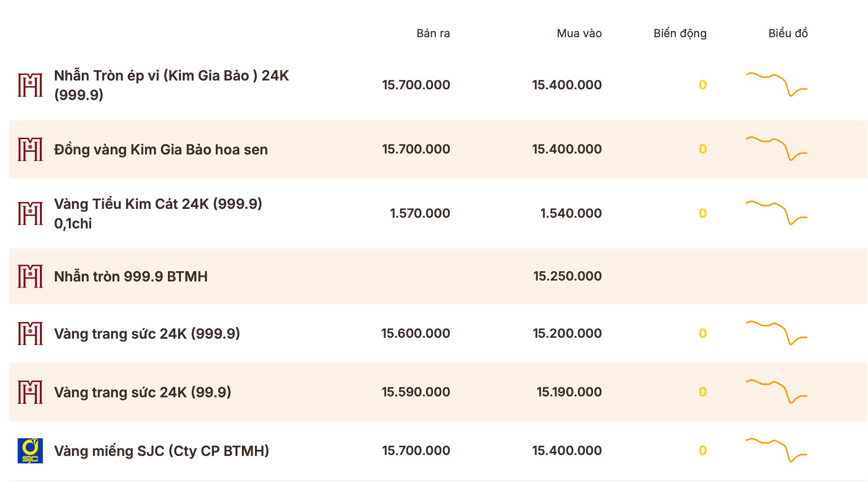Screen dimensions: 868x482
Task: Click the SJC logo icon
Action: click(x=30, y=451)
